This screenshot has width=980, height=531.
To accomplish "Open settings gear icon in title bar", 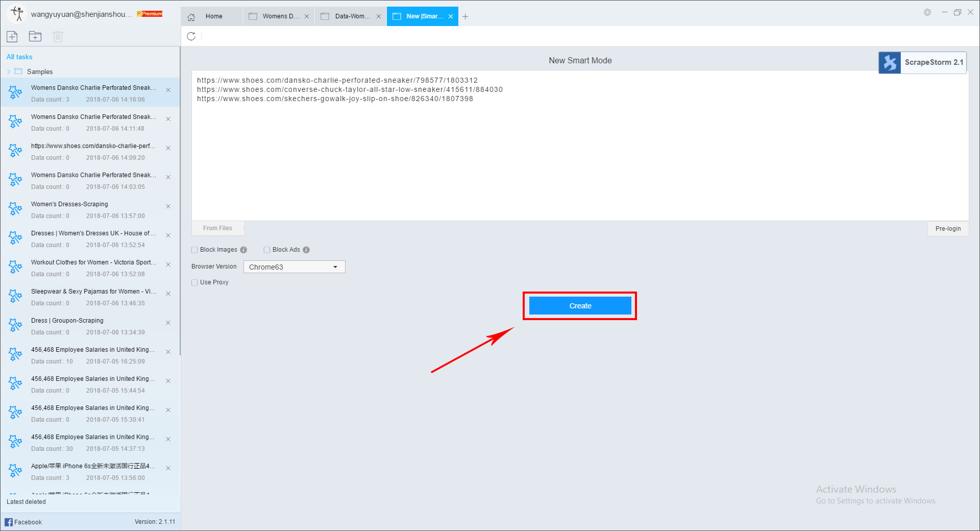I will tap(927, 12).
